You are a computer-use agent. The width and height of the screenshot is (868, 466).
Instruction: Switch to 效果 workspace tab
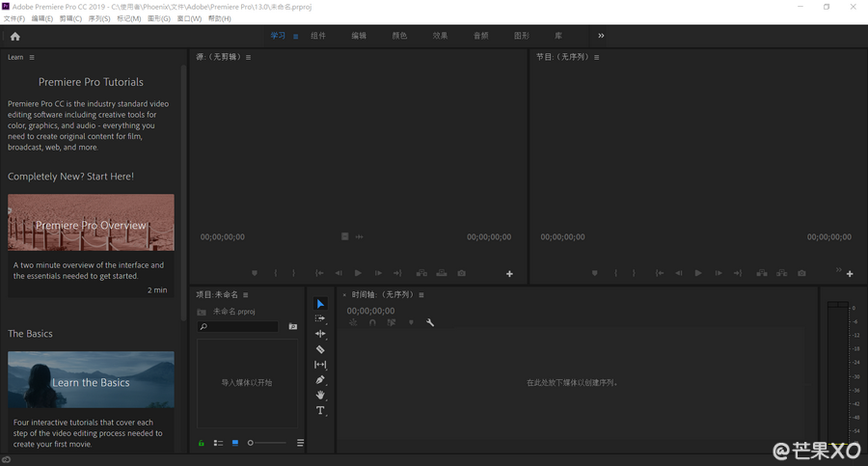click(x=440, y=36)
